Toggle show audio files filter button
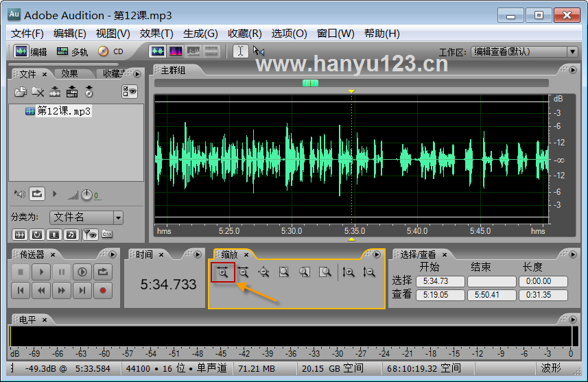588x382 pixels. (x=19, y=235)
